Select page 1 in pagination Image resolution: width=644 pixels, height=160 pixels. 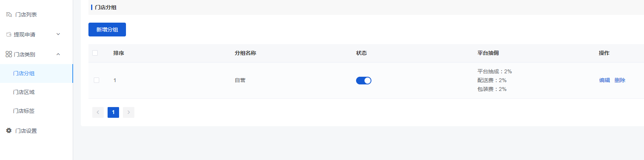coord(113,112)
